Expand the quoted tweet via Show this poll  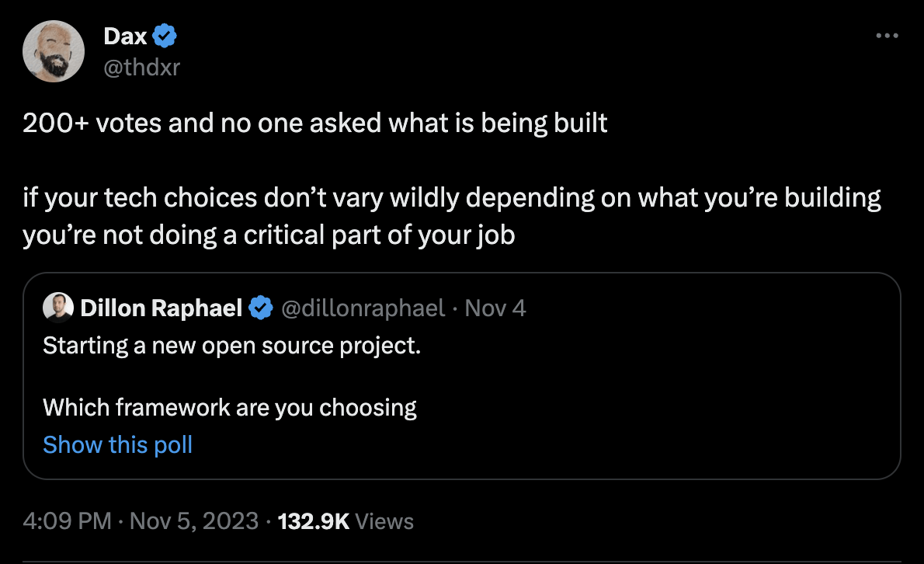(117, 444)
